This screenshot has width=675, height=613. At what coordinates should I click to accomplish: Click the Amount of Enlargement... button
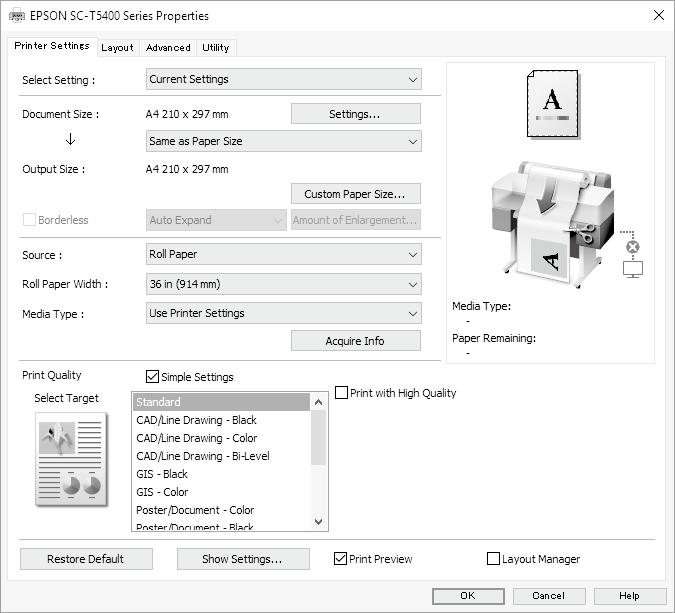(x=356, y=220)
